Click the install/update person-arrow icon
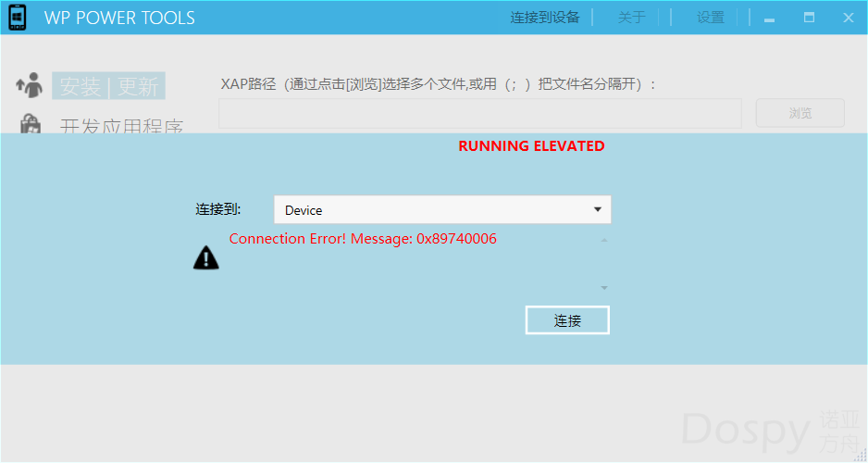Image resolution: width=868 pixels, height=463 pixels. 30,85
